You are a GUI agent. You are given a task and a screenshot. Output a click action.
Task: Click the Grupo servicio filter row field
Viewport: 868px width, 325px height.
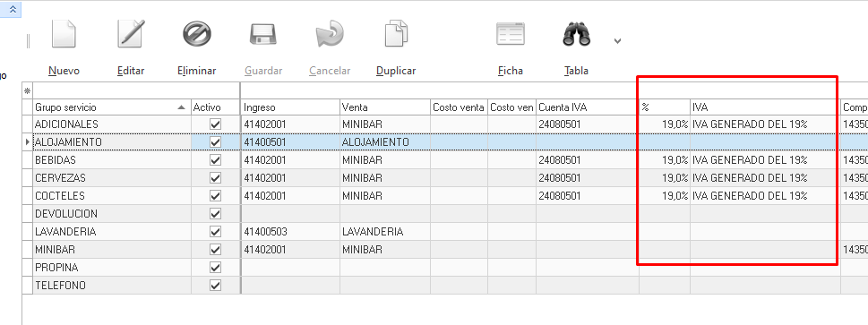136,90
